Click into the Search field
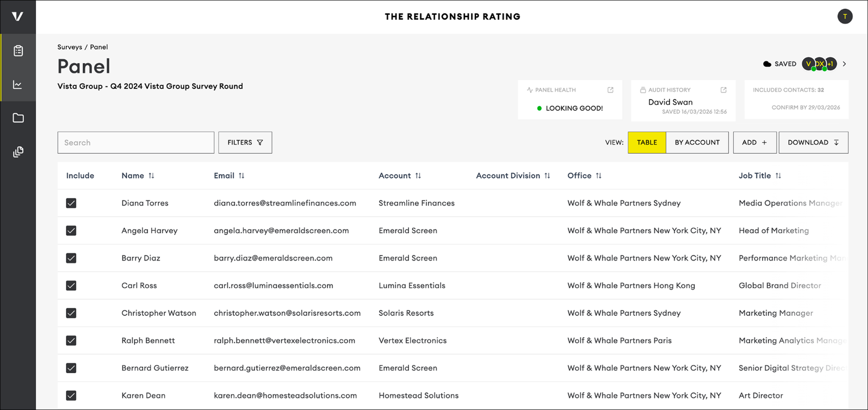 click(x=135, y=143)
